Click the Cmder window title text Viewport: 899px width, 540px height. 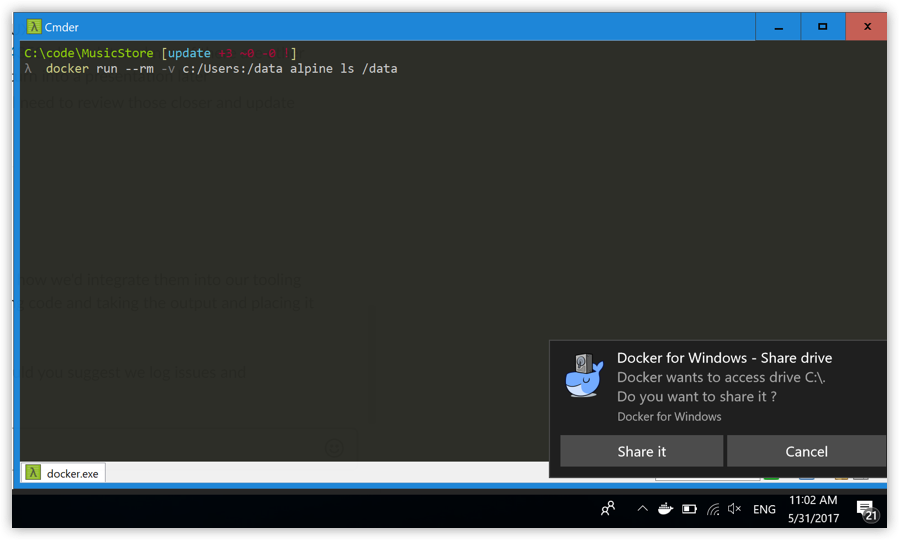(x=62, y=27)
